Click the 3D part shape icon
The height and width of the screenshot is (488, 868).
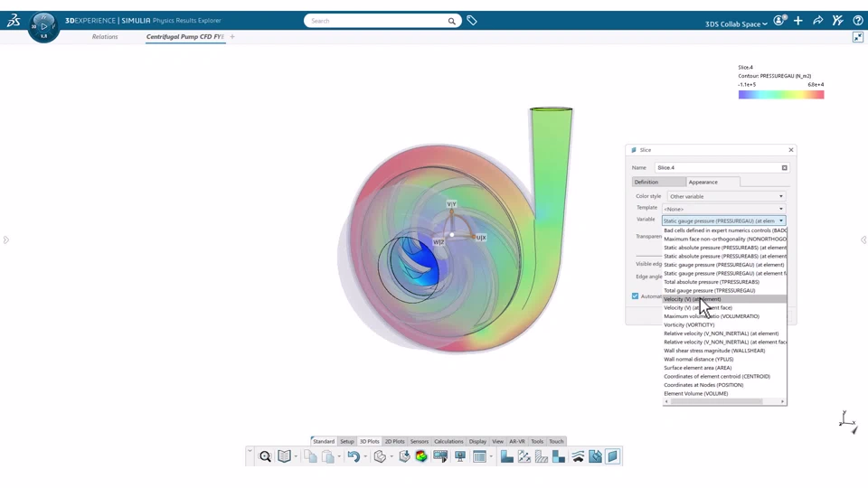(x=380, y=456)
